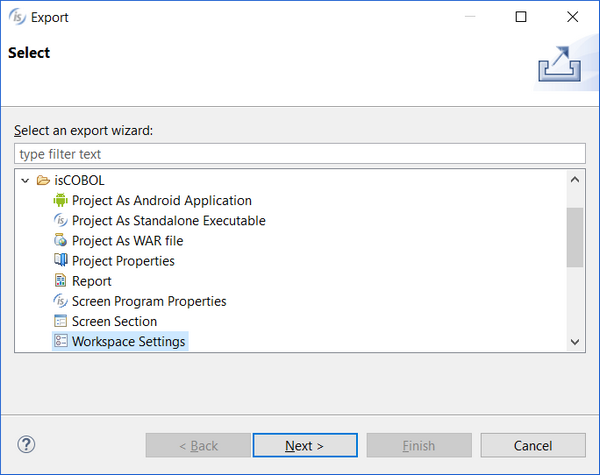The width and height of the screenshot is (600, 475).
Task: Click the Screen Program Properties icon
Action: (x=60, y=301)
